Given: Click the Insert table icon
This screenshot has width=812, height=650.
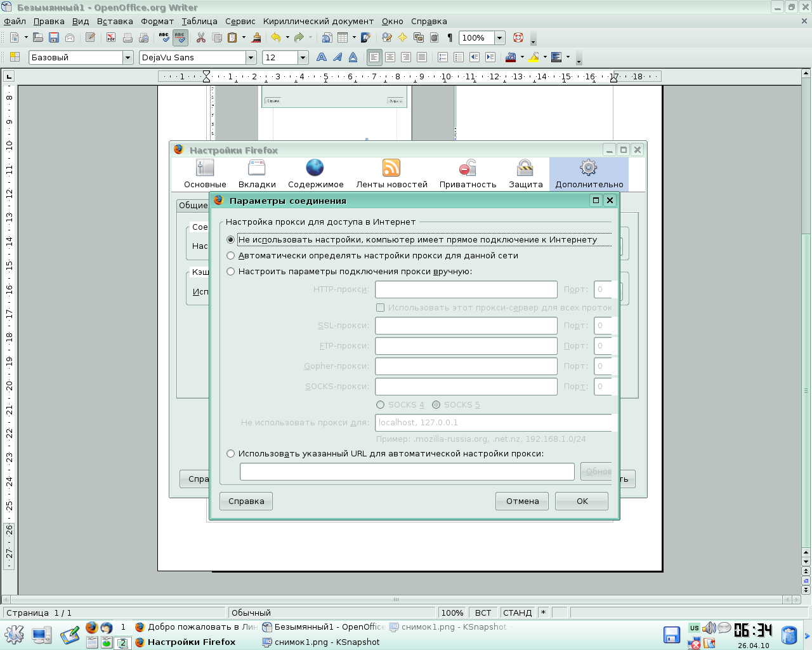Looking at the screenshot, I should (x=343, y=38).
